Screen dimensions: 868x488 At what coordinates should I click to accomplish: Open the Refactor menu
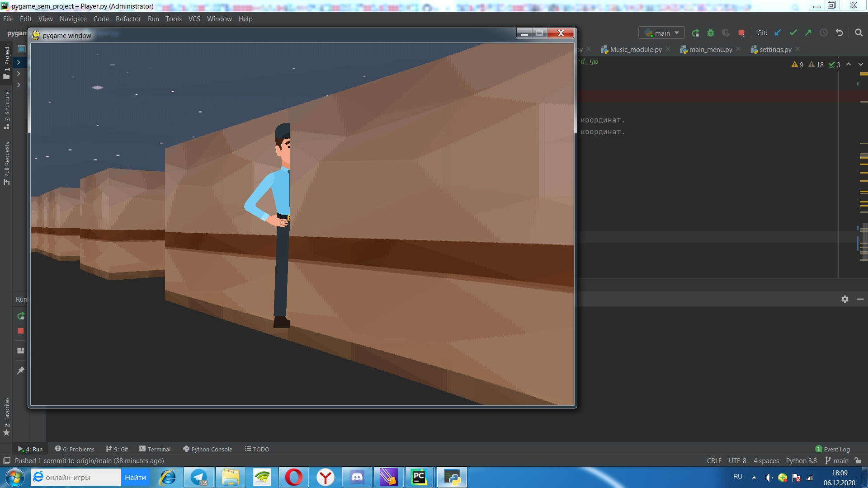(x=128, y=19)
